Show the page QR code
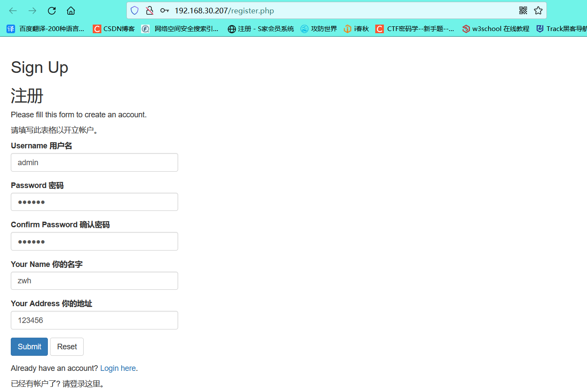Screen dimensions: 587x392 (x=523, y=10)
